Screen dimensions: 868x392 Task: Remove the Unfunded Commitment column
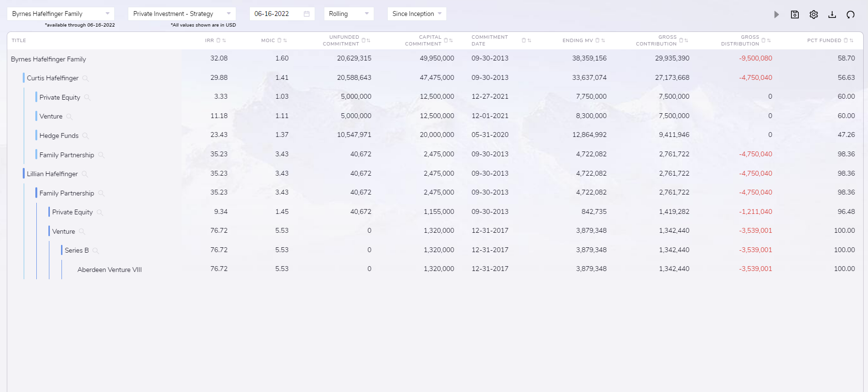tap(364, 41)
